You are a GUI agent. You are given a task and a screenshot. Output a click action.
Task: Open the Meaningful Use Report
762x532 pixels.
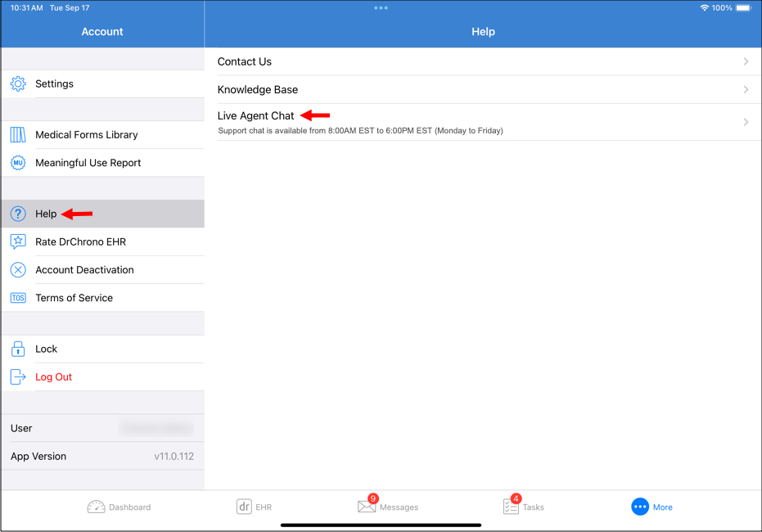(x=102, y=163)
